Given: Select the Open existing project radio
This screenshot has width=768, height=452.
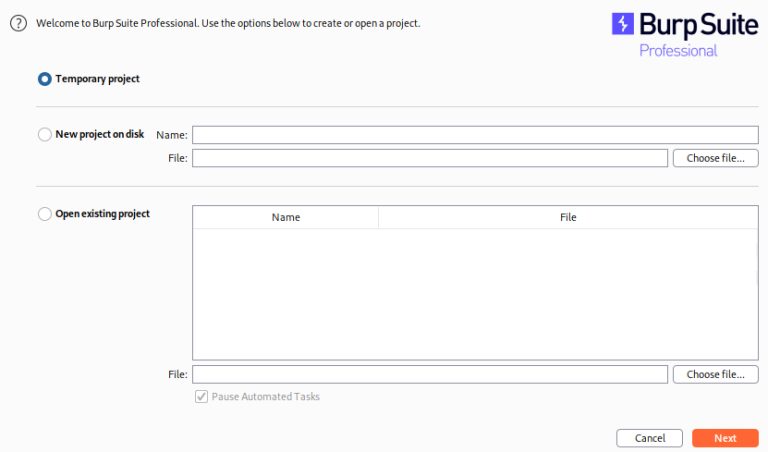Looking at the screenshot, I should click(x=45, y=214).
